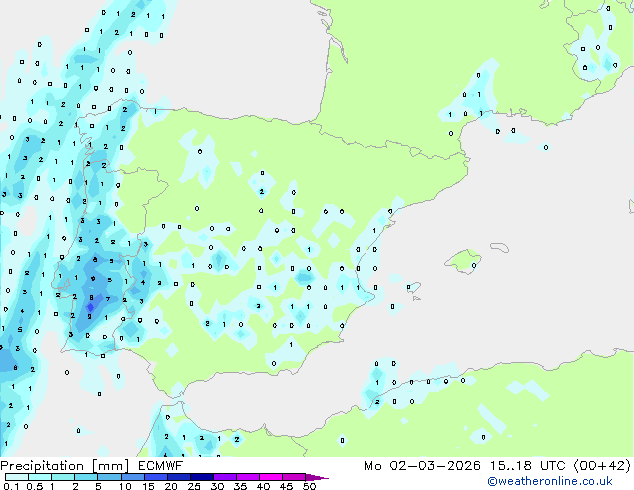Viewport: 634px width, 490px height.
Task: Click legend value "40"
Action: tap(263, 486)
